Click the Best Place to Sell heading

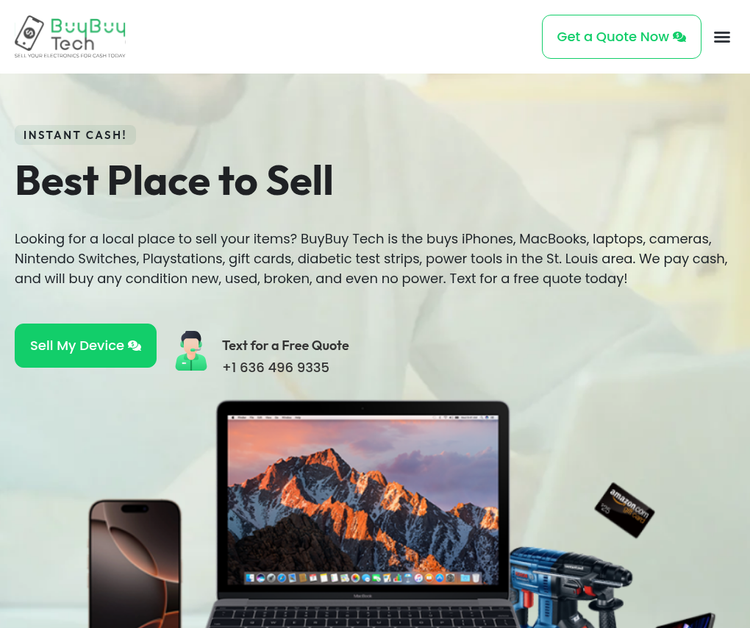coord(174,181)
